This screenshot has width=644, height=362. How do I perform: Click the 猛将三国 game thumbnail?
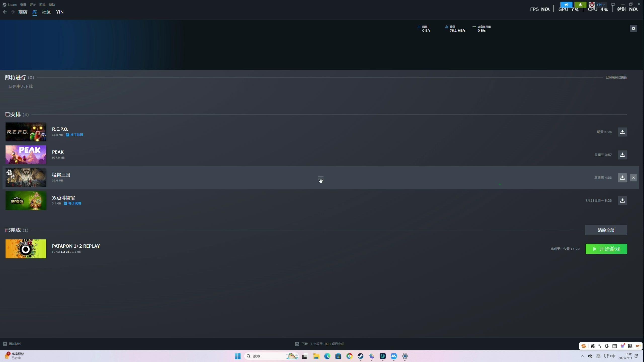click(26, 177)
